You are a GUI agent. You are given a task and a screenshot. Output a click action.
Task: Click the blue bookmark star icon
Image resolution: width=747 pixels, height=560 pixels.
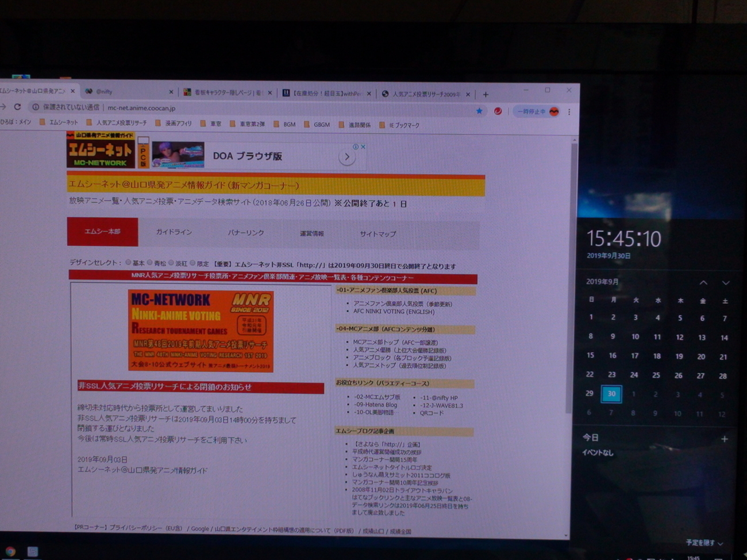click(479, 111)
